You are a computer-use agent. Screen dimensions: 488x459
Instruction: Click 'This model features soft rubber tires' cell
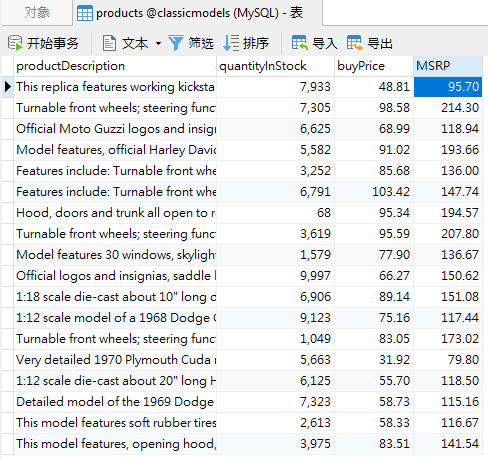pos(115,423)
